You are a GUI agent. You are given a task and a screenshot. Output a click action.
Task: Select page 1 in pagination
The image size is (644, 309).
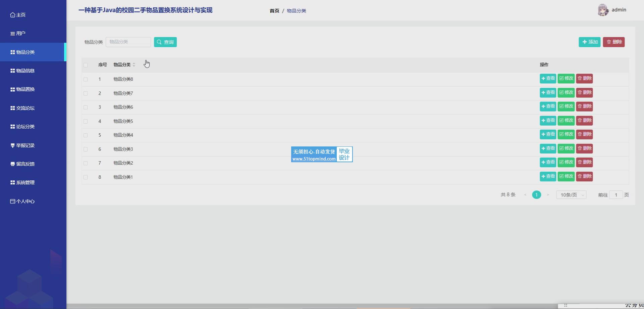click(x=536, y=195)
